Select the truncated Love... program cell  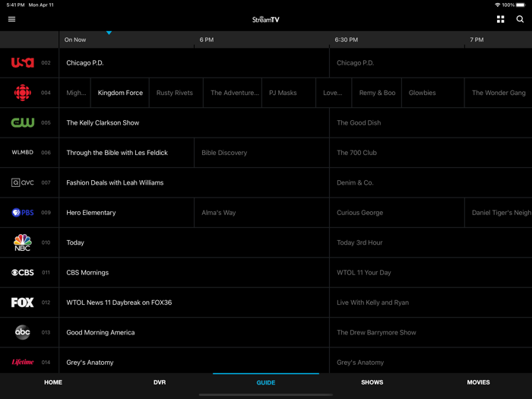[334, 93]
